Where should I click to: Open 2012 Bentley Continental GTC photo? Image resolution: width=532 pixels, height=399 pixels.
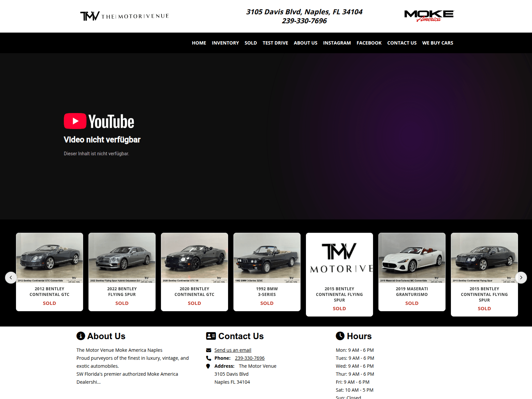coord(50,258)
